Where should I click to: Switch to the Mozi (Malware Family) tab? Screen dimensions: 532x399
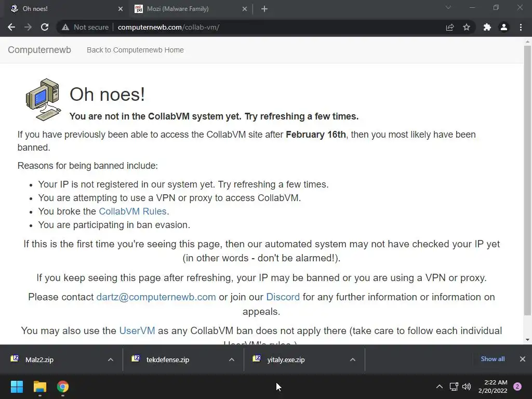click(x=184, y=9)
